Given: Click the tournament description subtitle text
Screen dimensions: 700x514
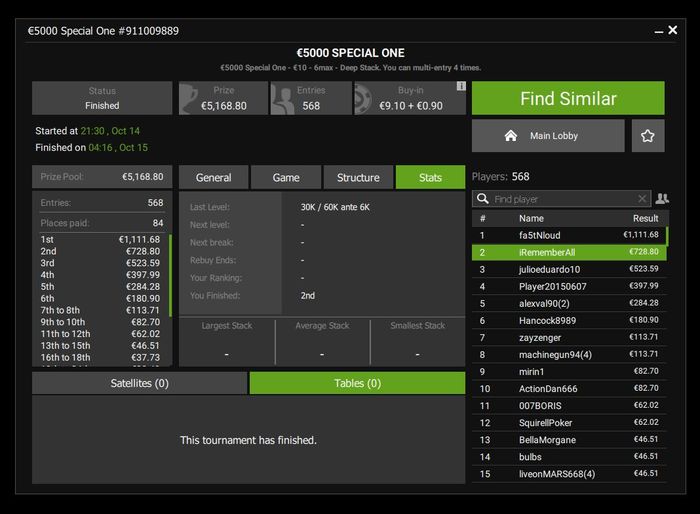Looking at the screenshot, I should tap(350, 68).
